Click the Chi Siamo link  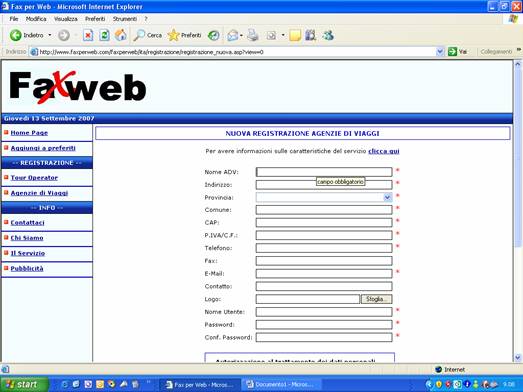point(27,238)
